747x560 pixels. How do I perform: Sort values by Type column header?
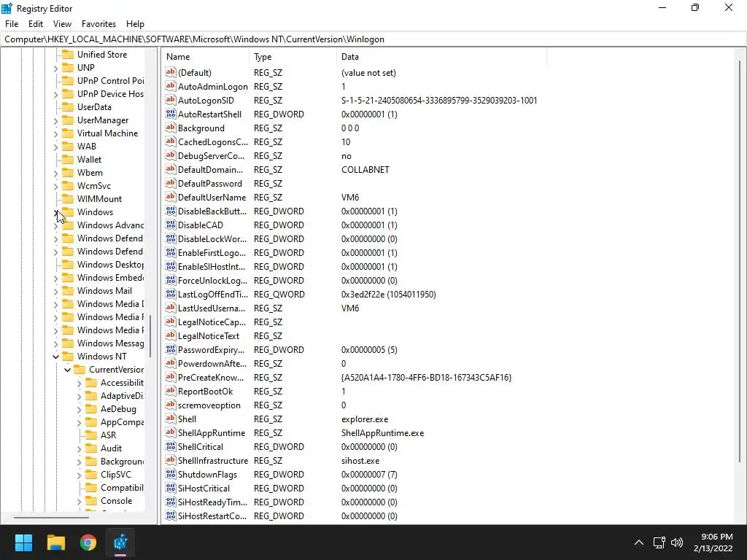coord(293,56)
